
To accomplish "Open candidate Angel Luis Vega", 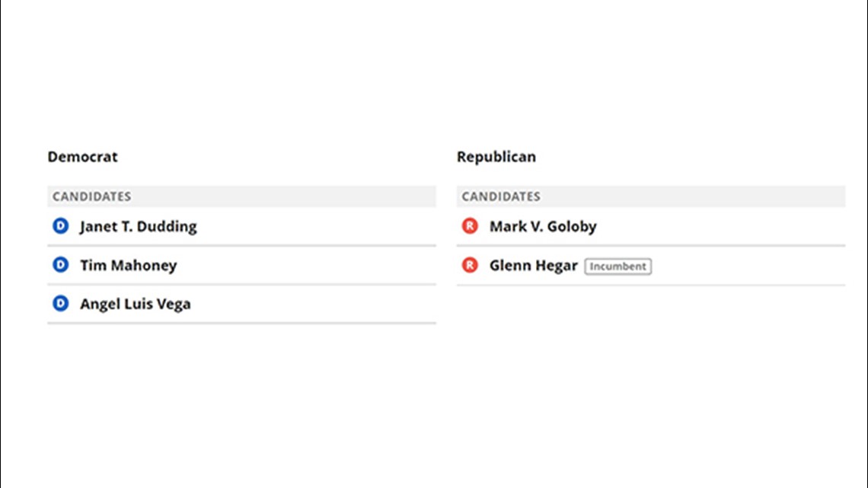I will pyautogui.click(x=136, y=304).
